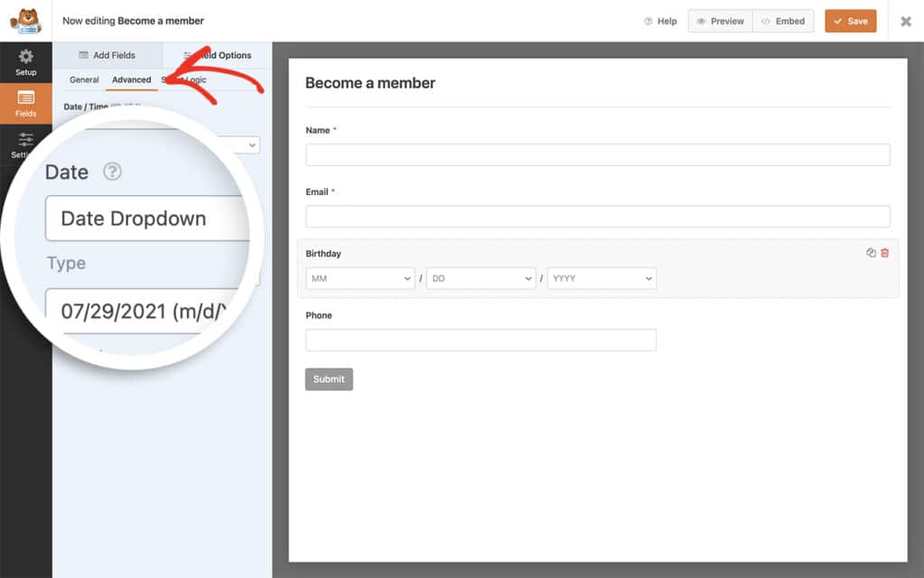
Task: Switch to the General tab
Action: (x=84, y=79)
